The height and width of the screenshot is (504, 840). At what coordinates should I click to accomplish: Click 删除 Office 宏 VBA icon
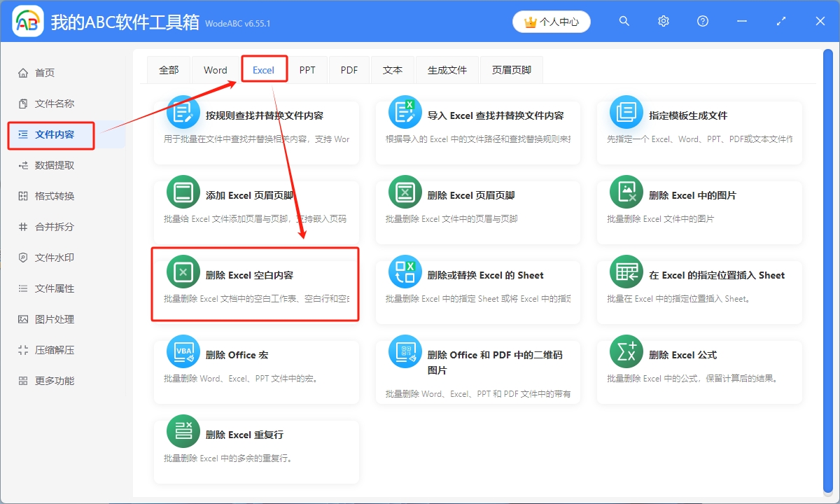click(x=183, y=351)
